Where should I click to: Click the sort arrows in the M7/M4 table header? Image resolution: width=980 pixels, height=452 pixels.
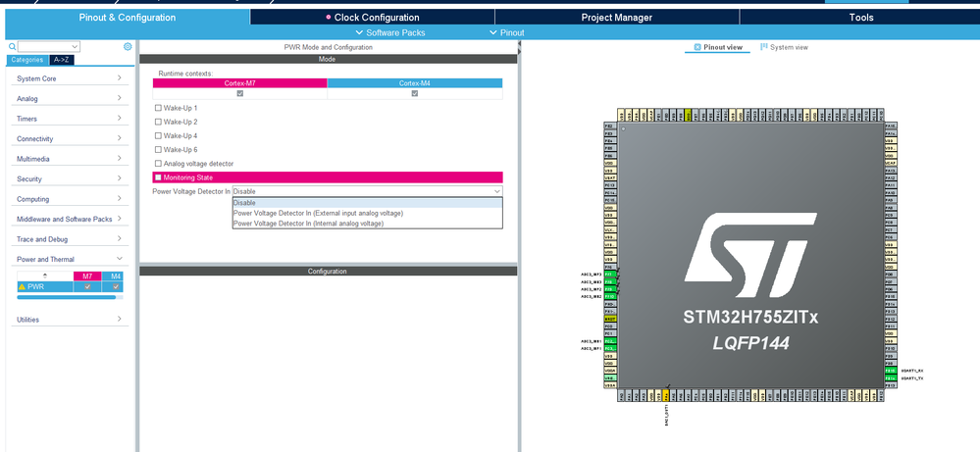coord(44,276)
